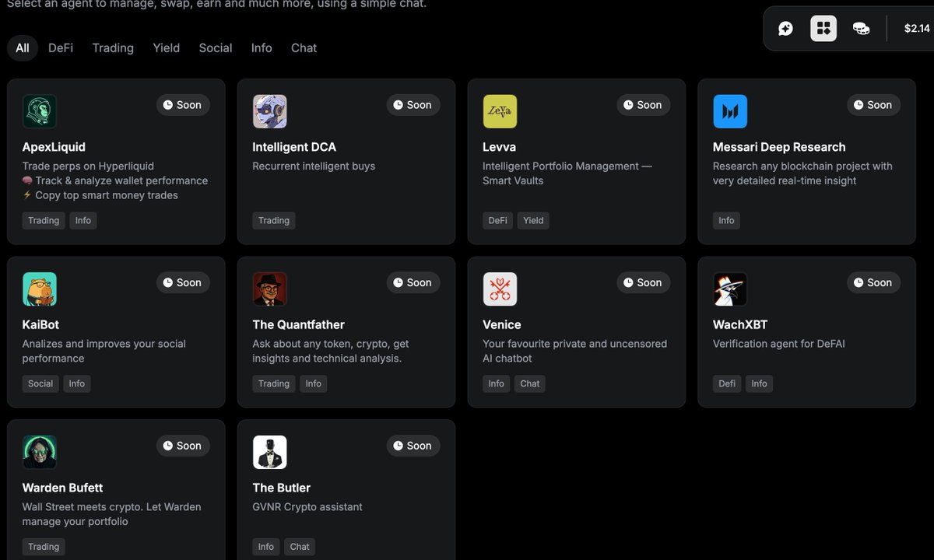
Task: Open The Butler avatar icon
Action: [x=270, y=452]
